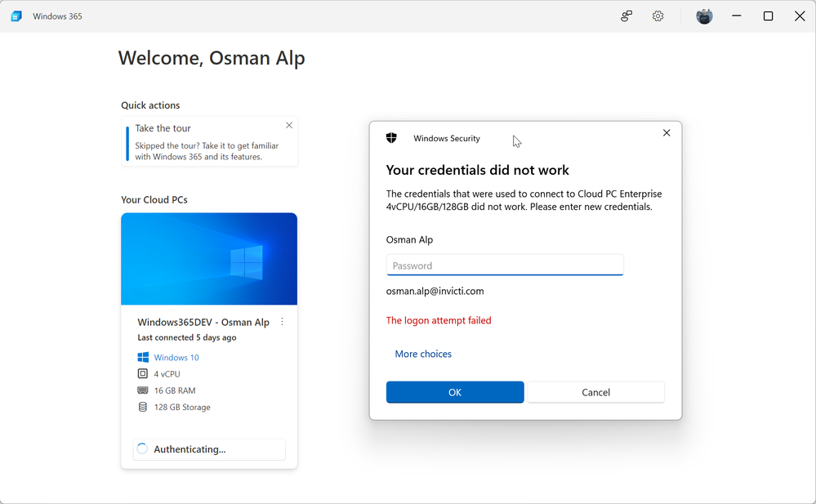This screenshot has width=816, height=504.
Task: Click the 128 GB Storage disk icon
Action: click(143, 407)
